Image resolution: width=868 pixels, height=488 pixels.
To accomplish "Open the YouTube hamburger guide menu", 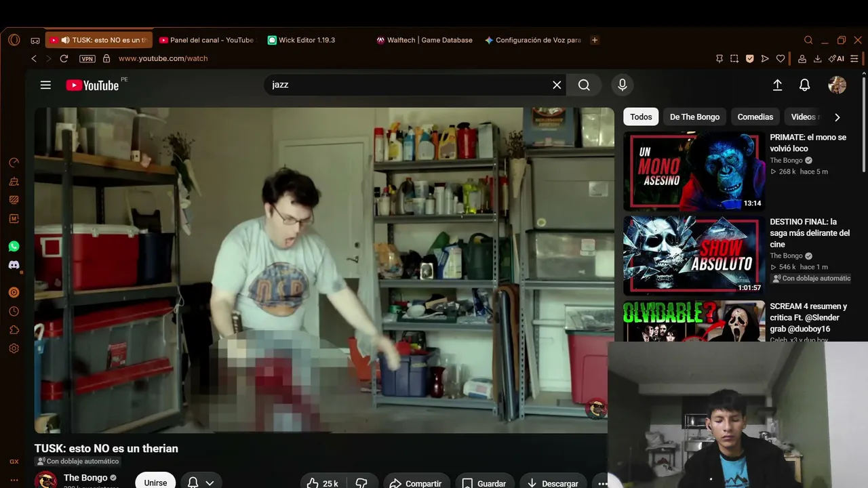I will [45, 85].
